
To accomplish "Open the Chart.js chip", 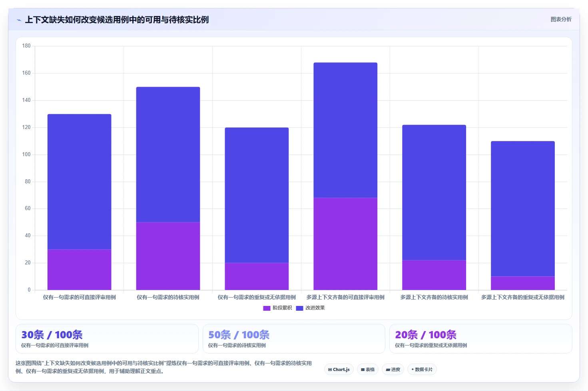I will (x=339, y=369).
